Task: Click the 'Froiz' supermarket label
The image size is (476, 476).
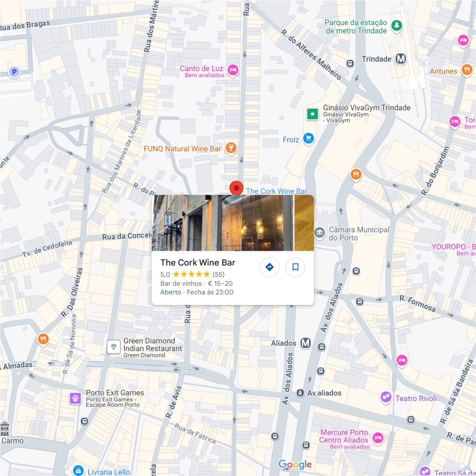Action: (x=291, y=140)
